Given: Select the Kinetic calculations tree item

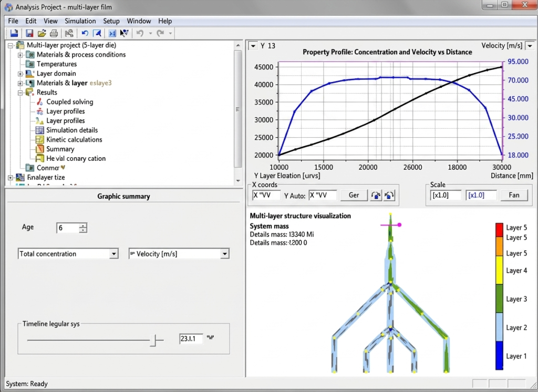Looking at the screenshot, I should [x=74, y=140].
